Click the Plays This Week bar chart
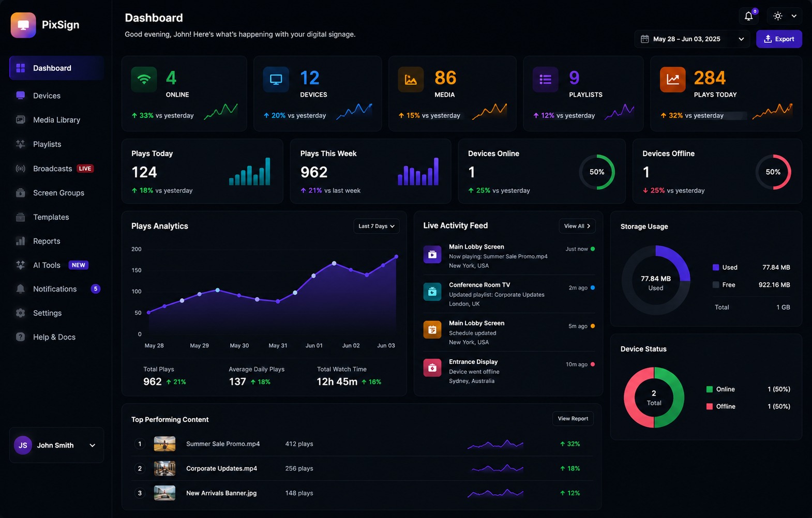Viewport: 812px width, 518px height. pyautogui.click(x=418, y=172)
